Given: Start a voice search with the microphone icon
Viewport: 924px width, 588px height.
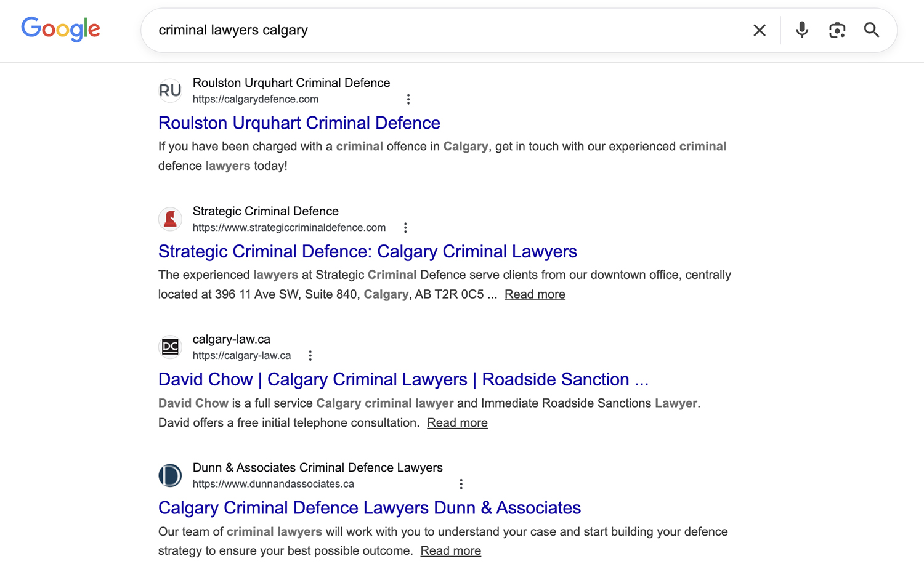Looking at the screenshot, I should pos(801,30).
